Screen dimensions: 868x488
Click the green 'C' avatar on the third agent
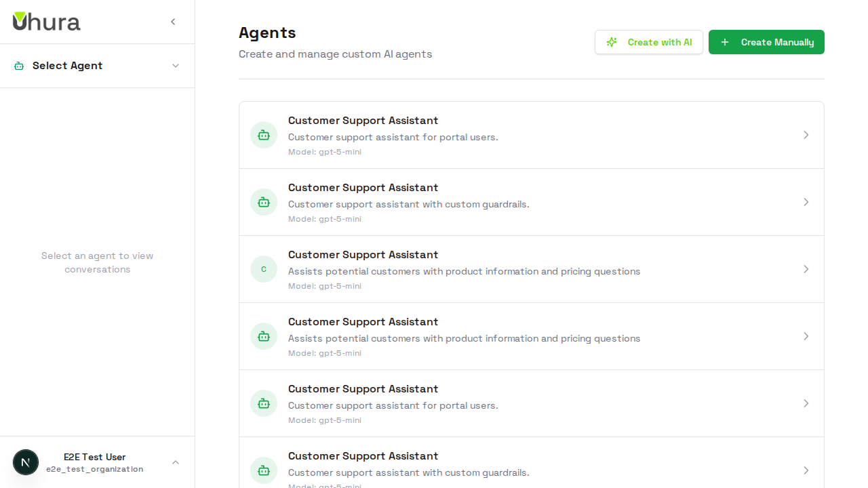click(264, 269)
